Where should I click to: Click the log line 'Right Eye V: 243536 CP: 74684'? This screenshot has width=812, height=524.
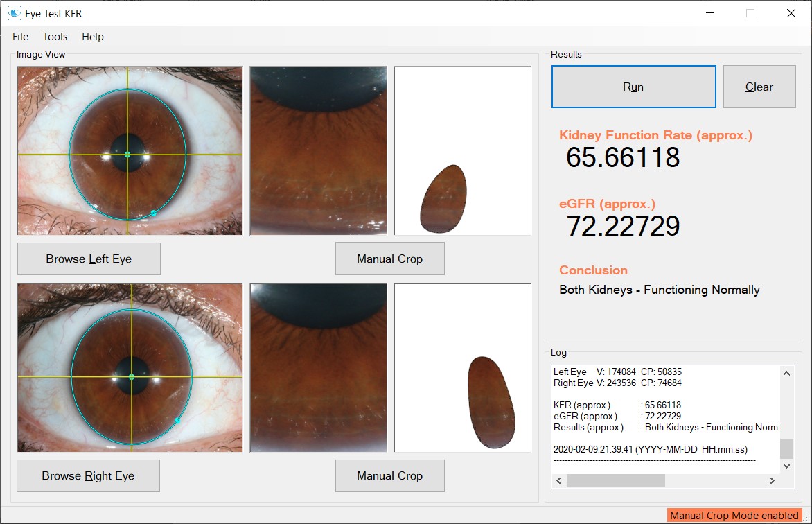pyautogui.click(x=617, y=383)
